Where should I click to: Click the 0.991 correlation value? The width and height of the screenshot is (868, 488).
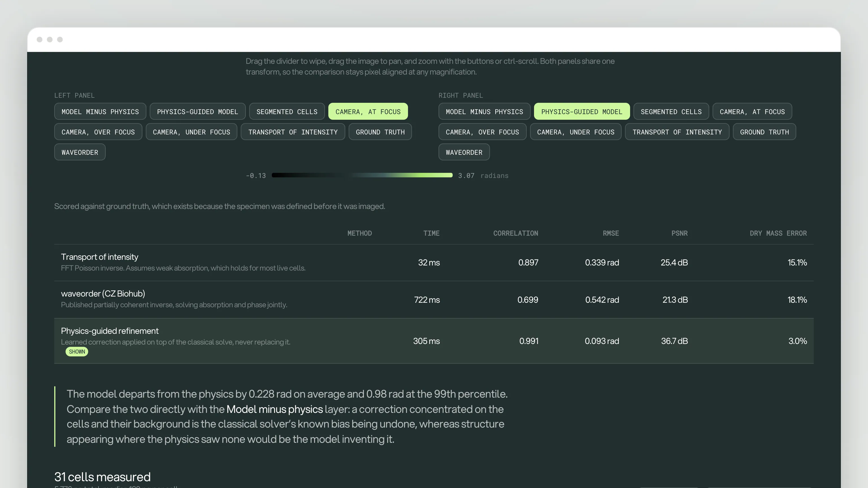tap(529, 341)
